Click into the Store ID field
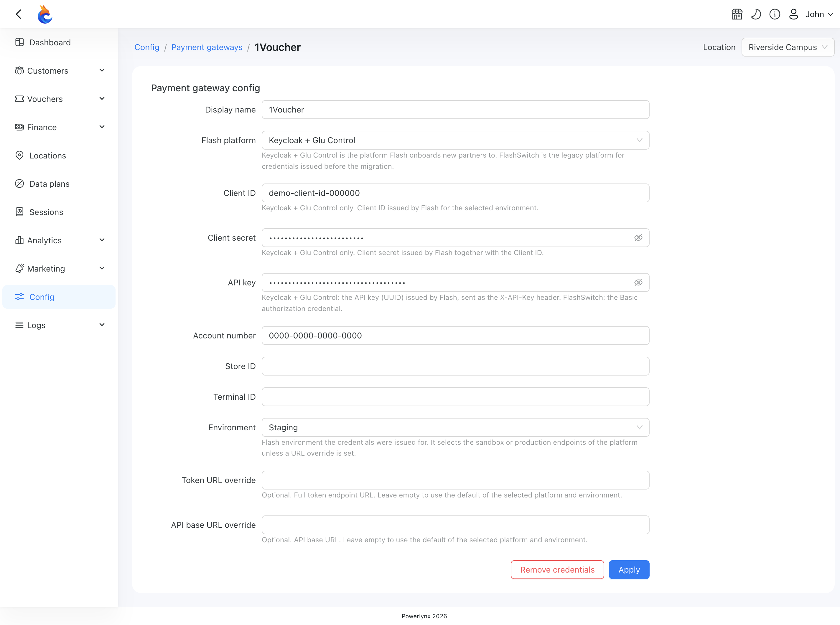Screen dimensions: 840x625 click(x=455, y=366)
